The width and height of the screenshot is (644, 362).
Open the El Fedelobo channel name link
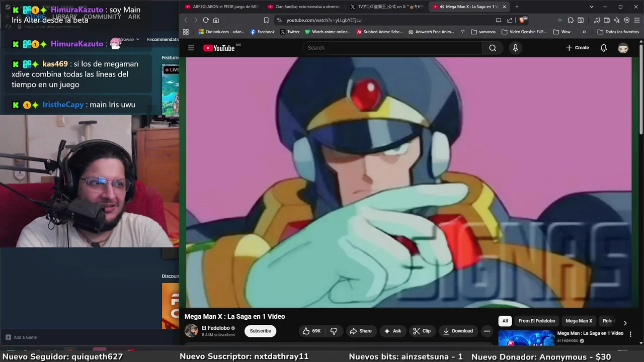coord(216,328)
